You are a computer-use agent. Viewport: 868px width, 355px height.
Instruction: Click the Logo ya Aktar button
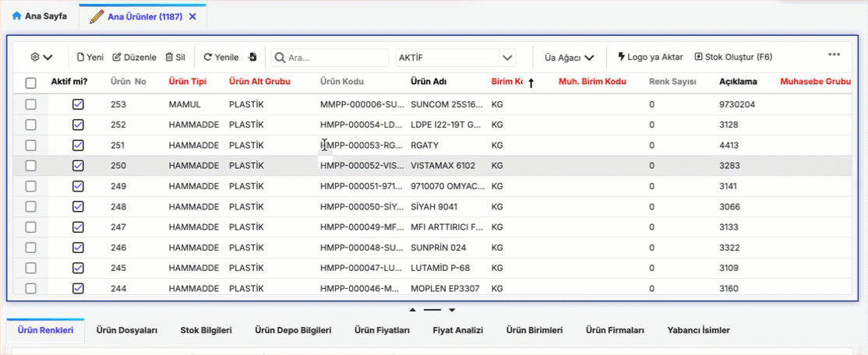tap(650, 57)
